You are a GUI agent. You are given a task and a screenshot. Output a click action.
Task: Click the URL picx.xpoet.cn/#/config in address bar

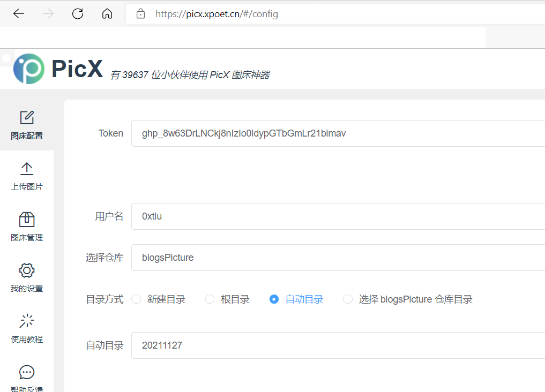click(216, 14)
